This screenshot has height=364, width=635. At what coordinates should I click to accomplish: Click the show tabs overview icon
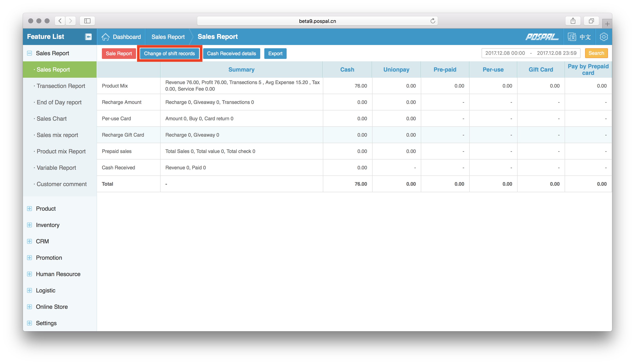591,21
